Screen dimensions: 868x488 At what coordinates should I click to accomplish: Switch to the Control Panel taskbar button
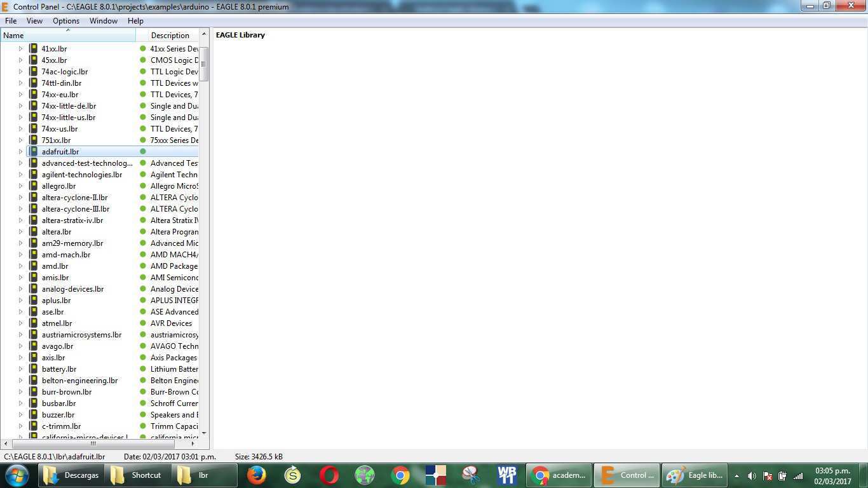coord(627,475)
